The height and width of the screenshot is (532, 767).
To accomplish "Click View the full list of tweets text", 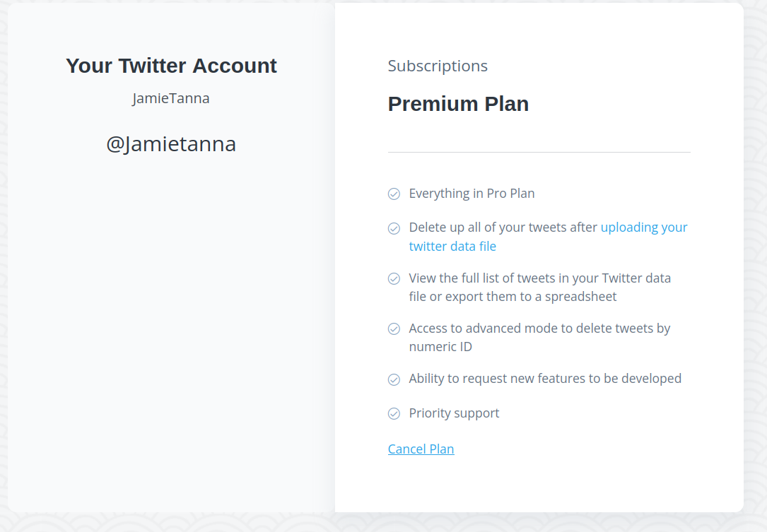I will (x=540, y=287).
